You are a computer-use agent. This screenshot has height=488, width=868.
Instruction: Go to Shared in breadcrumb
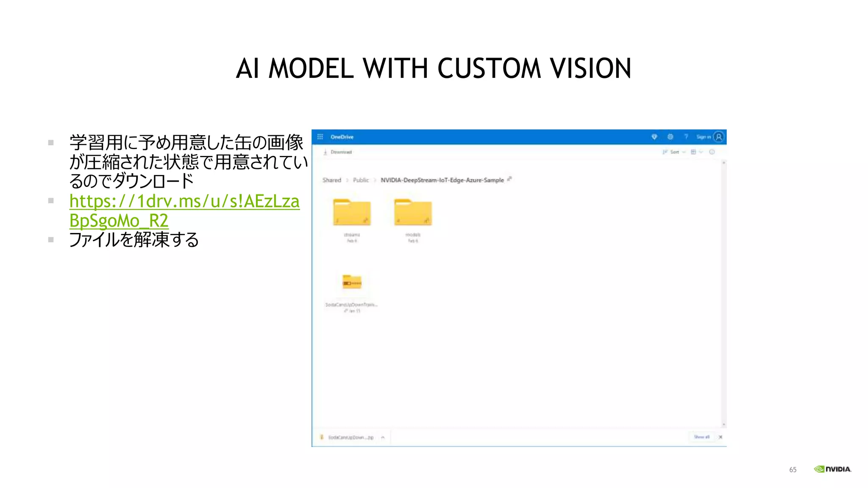coord(331,180)
